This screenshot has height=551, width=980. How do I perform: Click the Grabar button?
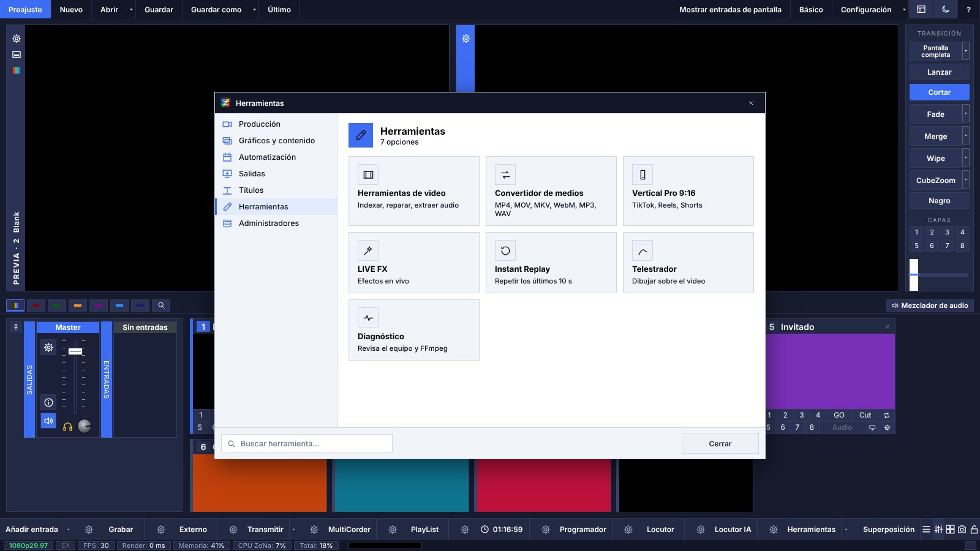pyautogui.click(x=121, y=530)
